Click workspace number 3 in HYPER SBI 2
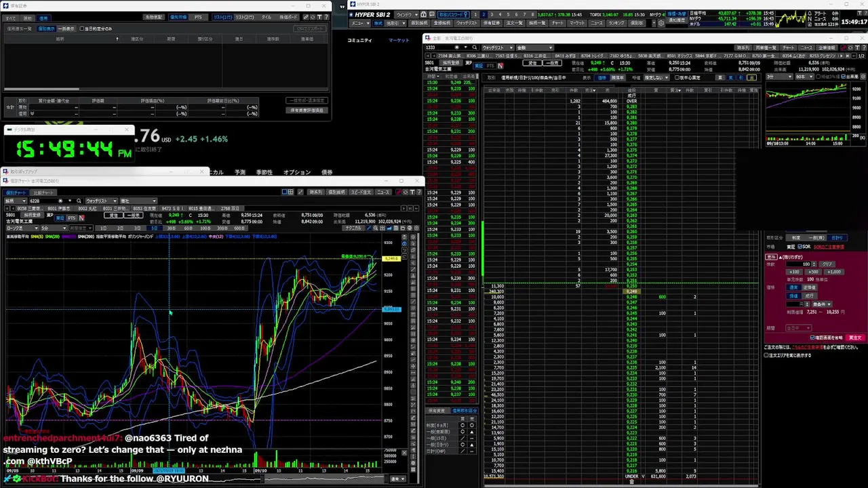This screenshot has height=488, width=868. (x=492, y=14)
